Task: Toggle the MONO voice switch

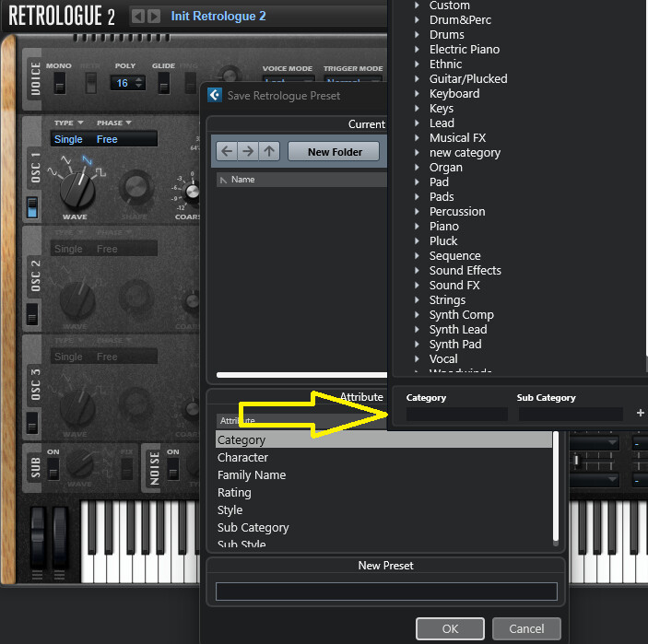Action: pyautogui.click(x=60, y=83)
